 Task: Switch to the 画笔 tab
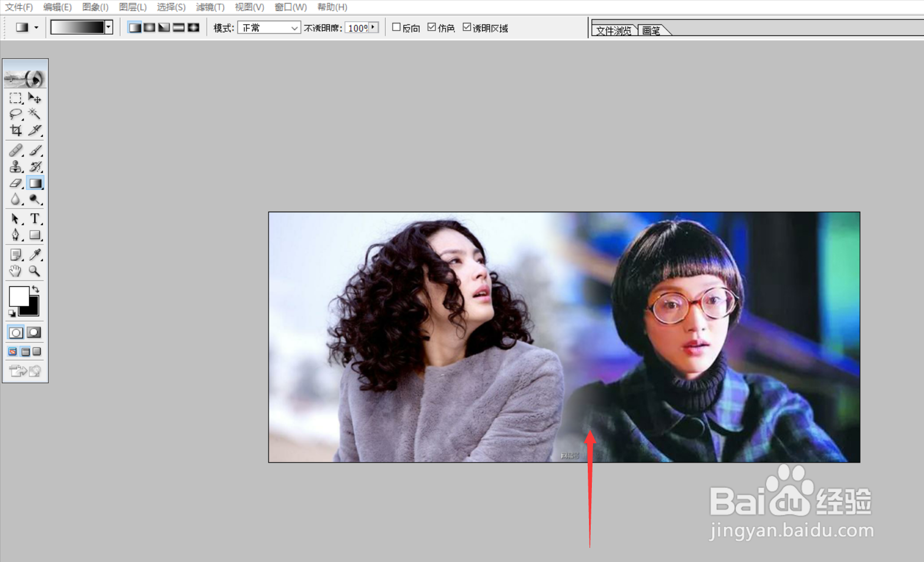(651, 31)
